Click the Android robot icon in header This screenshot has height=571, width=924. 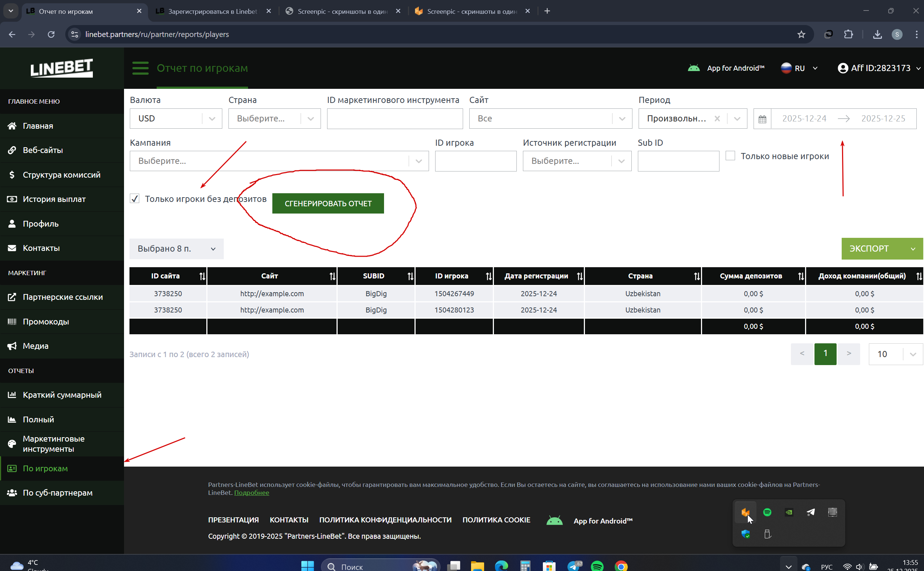coord(694,69)
